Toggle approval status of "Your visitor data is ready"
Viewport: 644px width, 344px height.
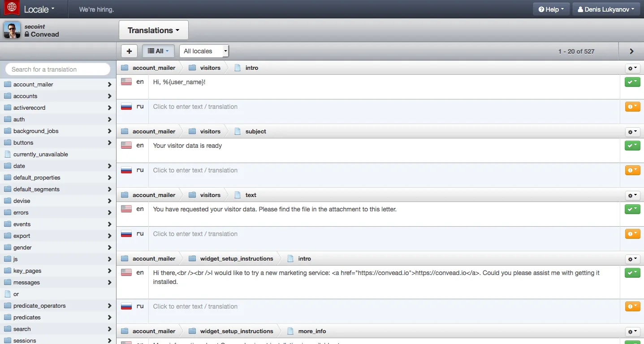pos(632,145)
